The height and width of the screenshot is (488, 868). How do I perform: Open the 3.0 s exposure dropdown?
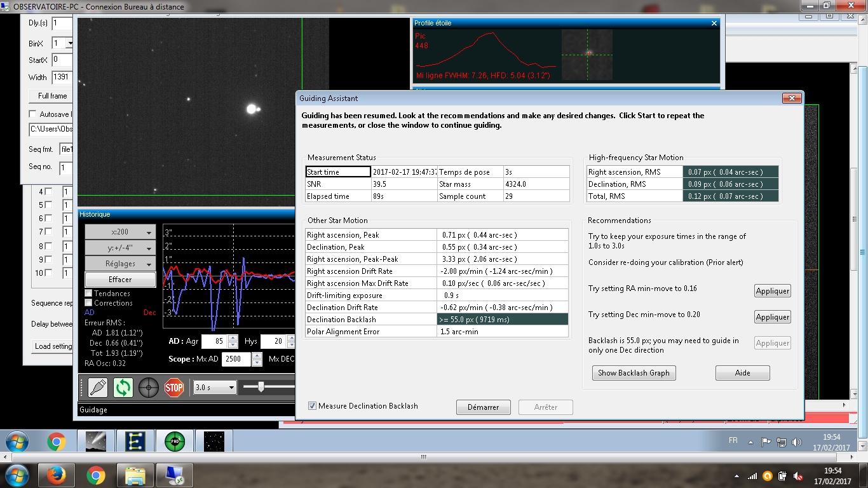point(215,387)
